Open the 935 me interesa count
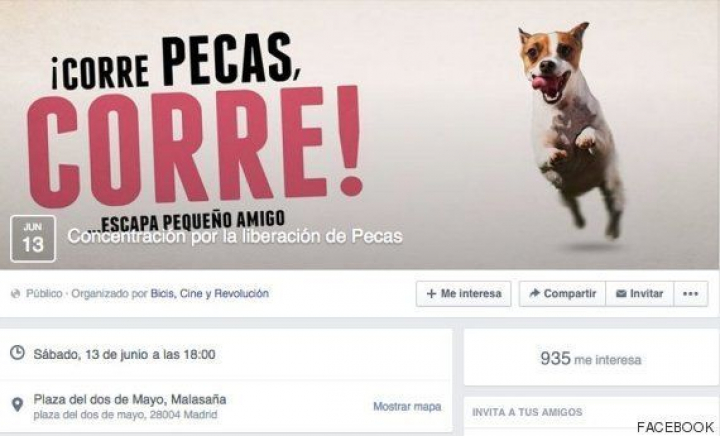This screenshot has height=436, width=720. pyautogui.click(x=591, y=359)
